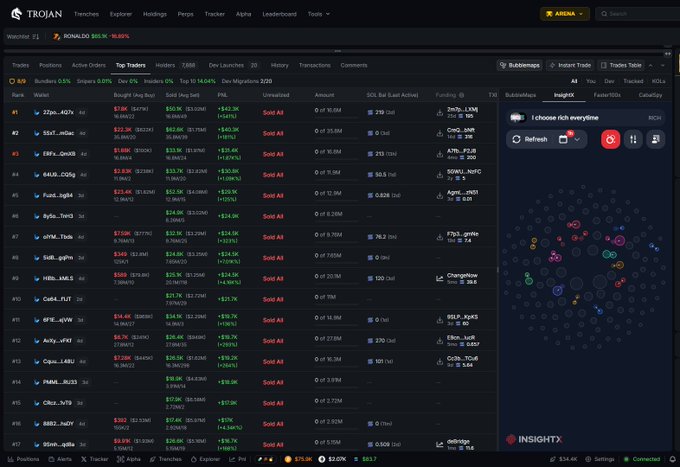Open the Explorer menu in top navigation
Image resolution: width=680 pixels, height=467 pixels.
pyautogui.click(x=121, y=14)
